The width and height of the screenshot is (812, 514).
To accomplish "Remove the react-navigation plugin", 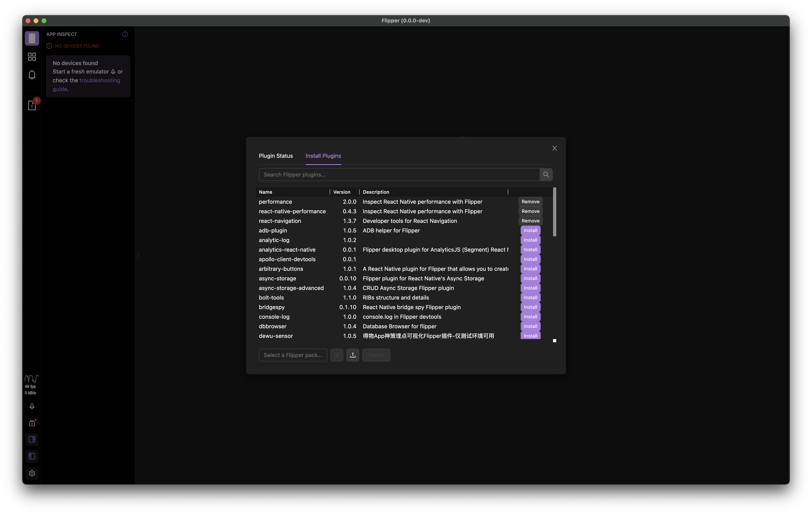I will pyautogui.click(x=530, y=221).
